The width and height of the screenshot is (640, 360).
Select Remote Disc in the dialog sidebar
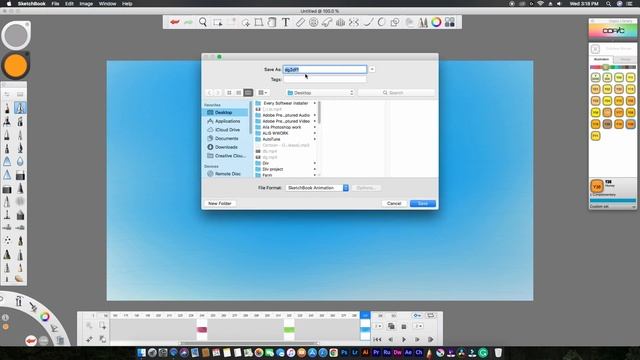[228, 174]
